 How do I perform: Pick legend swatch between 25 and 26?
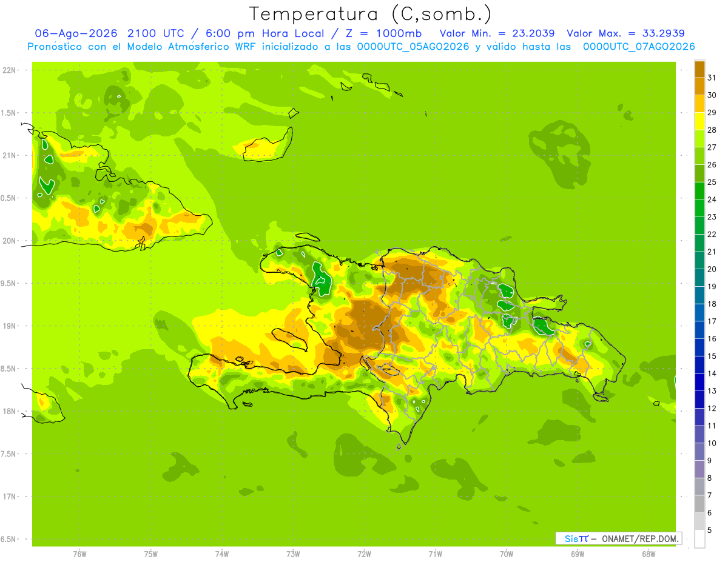coord(699,173)
